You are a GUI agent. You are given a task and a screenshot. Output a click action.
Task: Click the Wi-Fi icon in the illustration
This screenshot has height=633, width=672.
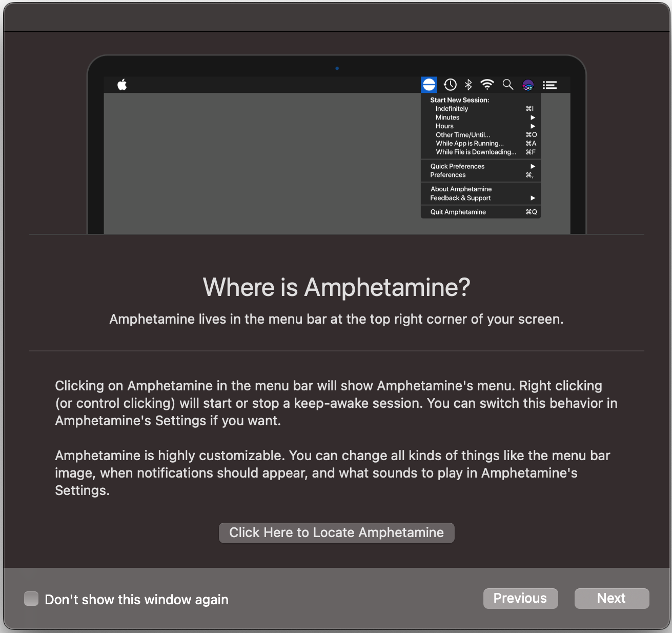pos(487,85)
